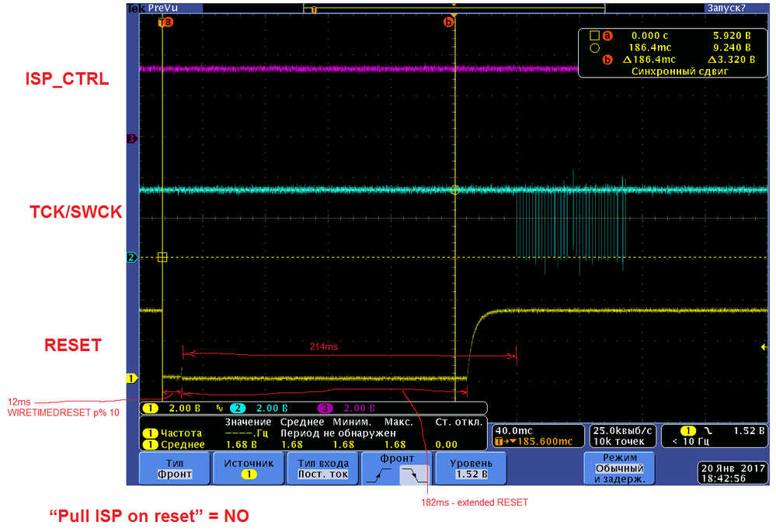Click the orange T delay icon
The width and height of the screenshot is (776, 532).
coord(499,441)
